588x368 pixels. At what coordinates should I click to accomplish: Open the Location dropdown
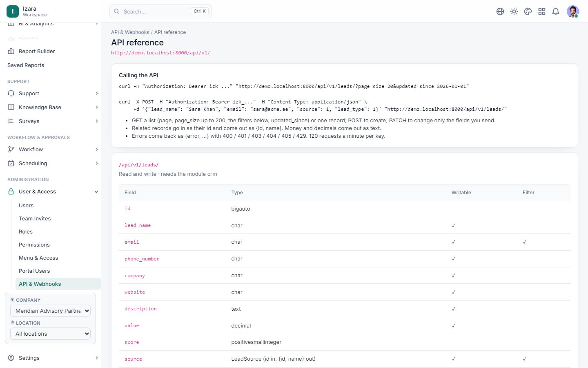tap(50, 334)
